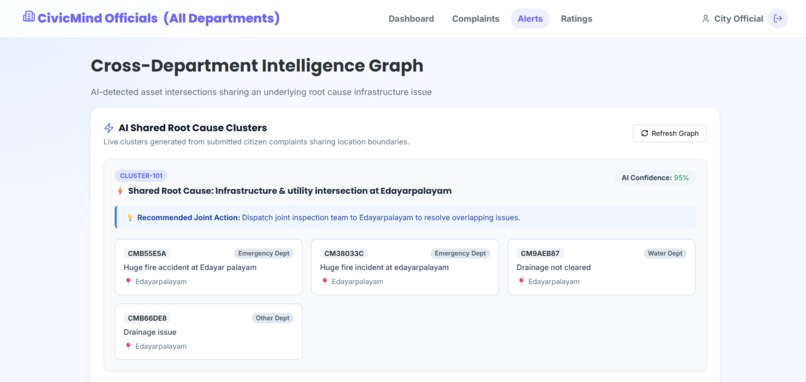Select the CLUSTER-101 badge

click(141, 176)
